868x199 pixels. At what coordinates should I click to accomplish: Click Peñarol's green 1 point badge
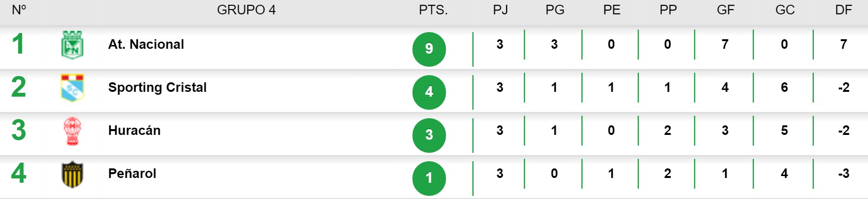tap(429, 178)
